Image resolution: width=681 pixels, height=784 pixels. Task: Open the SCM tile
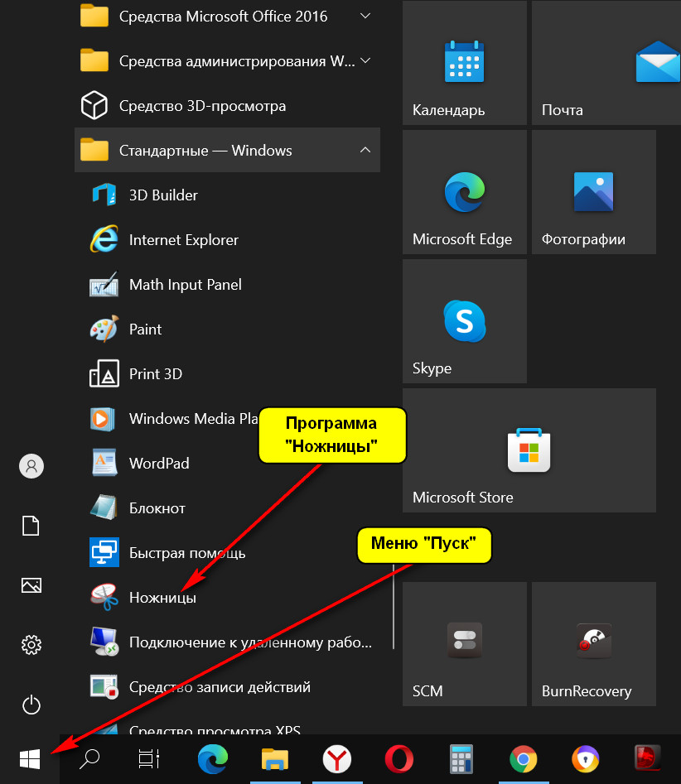(x=464, y=644)
